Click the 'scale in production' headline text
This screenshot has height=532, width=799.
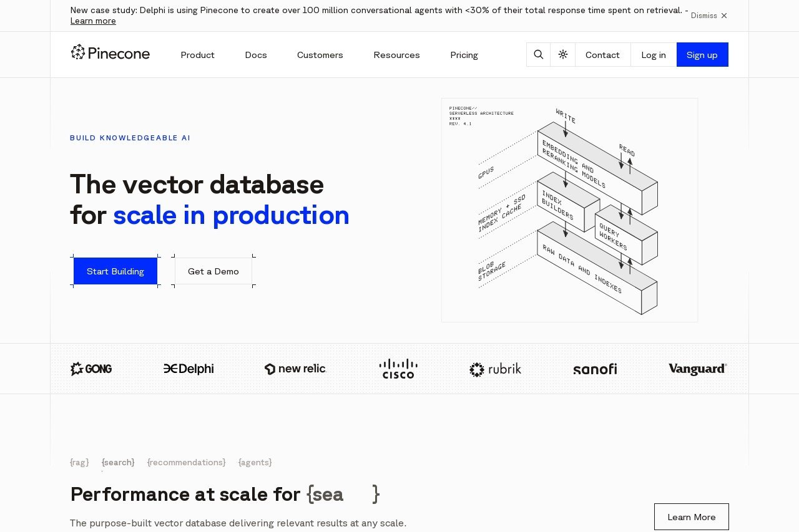click(x=231, y=215)
